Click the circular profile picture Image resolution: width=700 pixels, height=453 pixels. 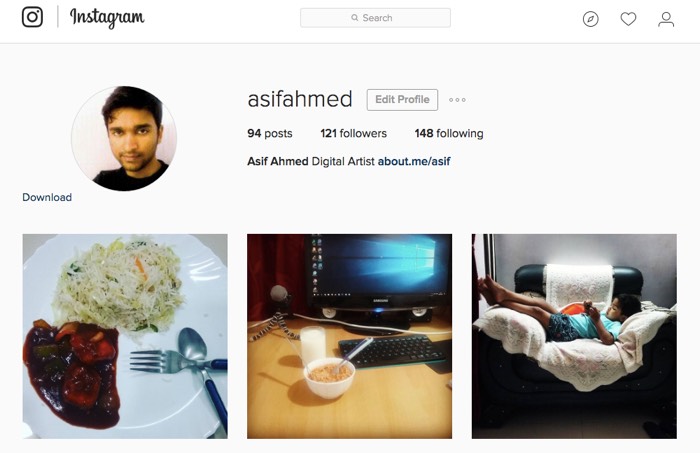click(x=124, y=138)
